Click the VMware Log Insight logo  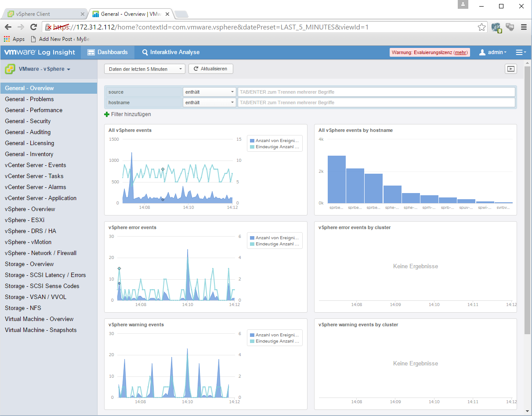[x=40, y=52]
